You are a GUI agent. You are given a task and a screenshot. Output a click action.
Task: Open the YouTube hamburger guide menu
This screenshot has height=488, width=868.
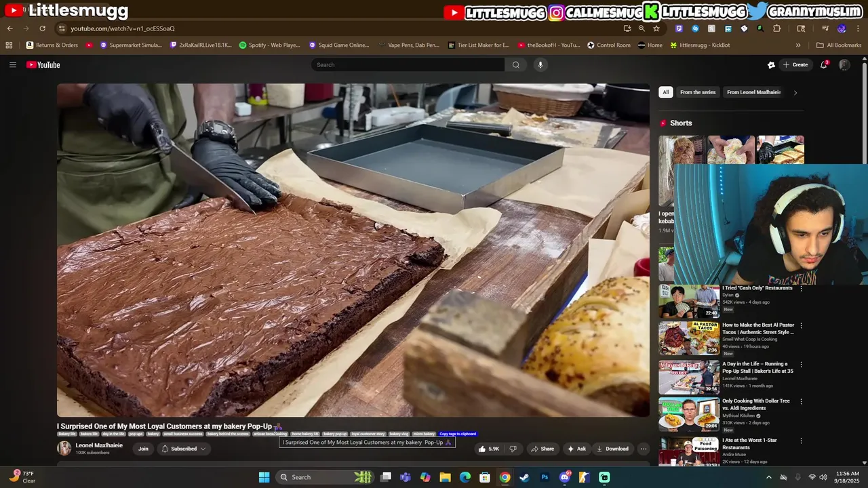[x=12, y=65]
